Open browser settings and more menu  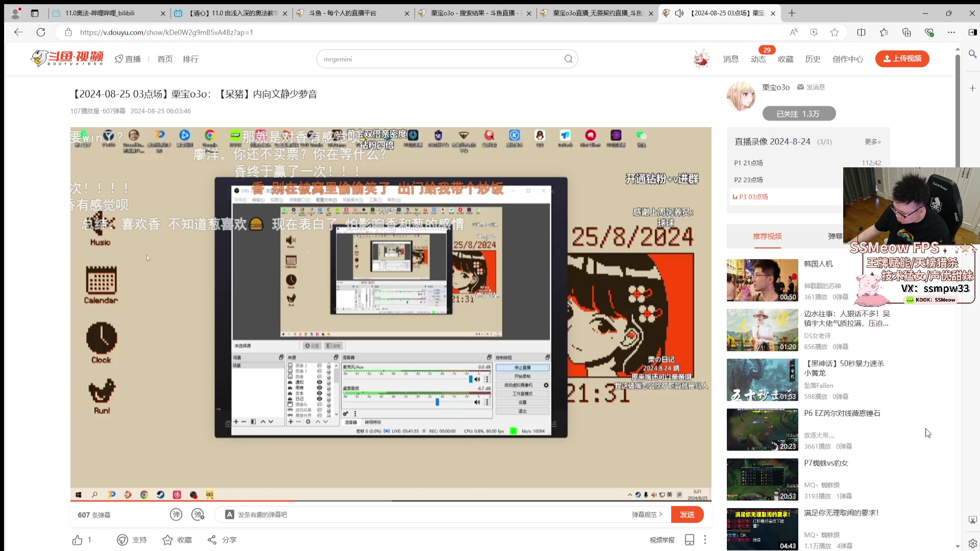pos(951,32)
